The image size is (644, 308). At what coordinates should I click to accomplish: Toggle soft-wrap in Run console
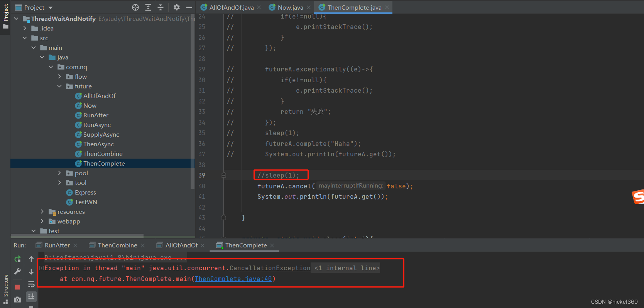point(31,285)
